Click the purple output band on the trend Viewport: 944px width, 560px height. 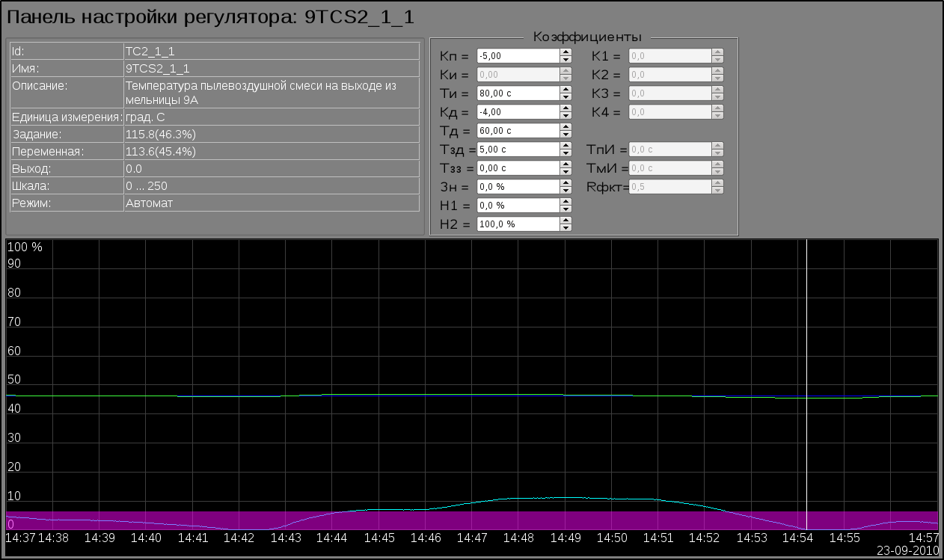[449, 520]
